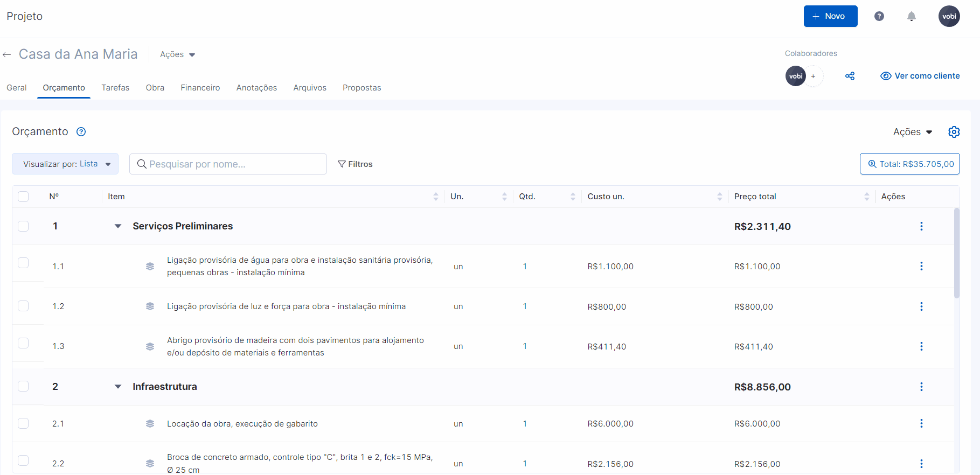Click the add collaborator plus icon

[814, 76]
